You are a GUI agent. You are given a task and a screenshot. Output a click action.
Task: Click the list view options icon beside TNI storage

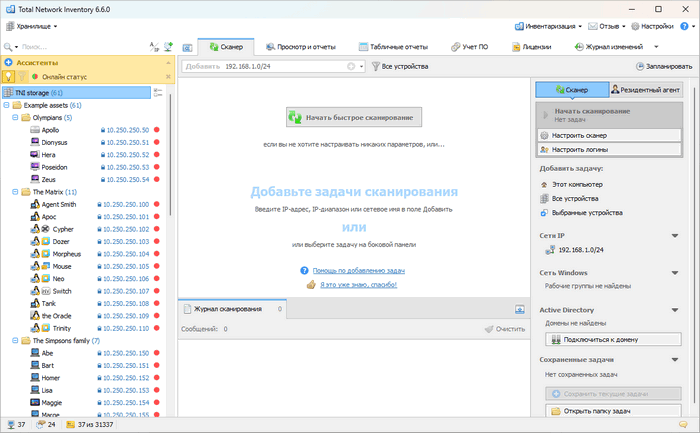pos(158,92)
